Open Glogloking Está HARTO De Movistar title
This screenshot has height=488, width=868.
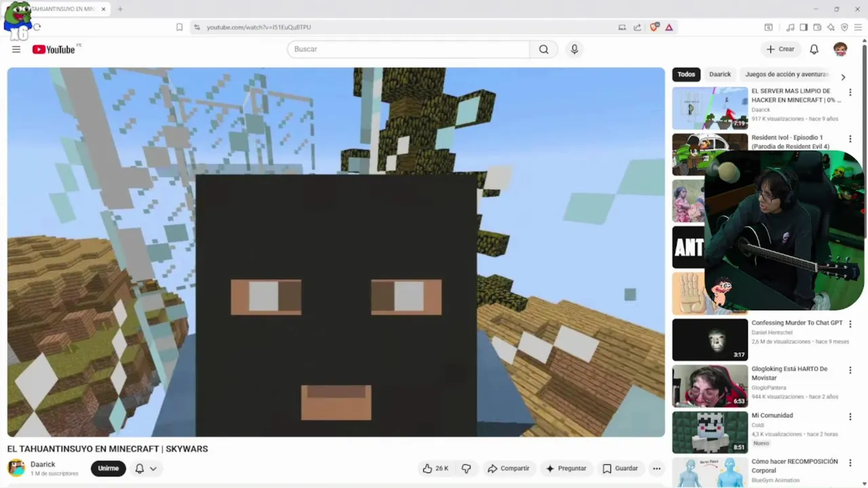pos(789,373)
